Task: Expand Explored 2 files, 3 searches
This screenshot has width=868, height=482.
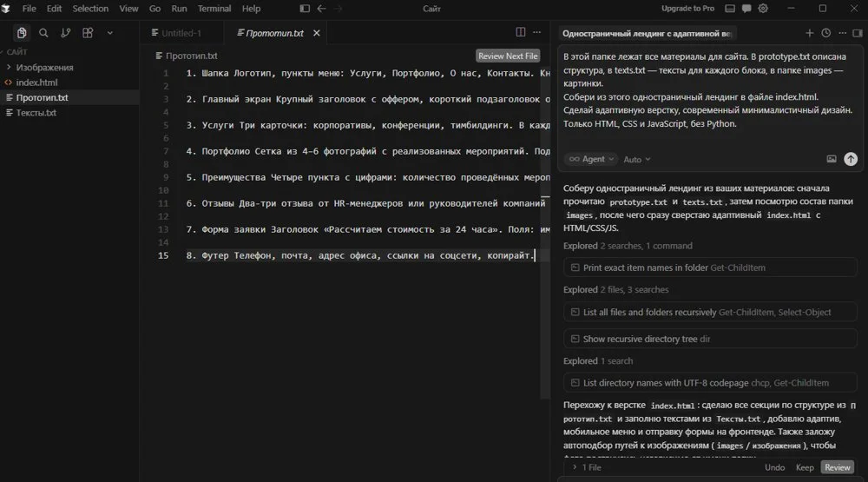Action: [615, 290]
